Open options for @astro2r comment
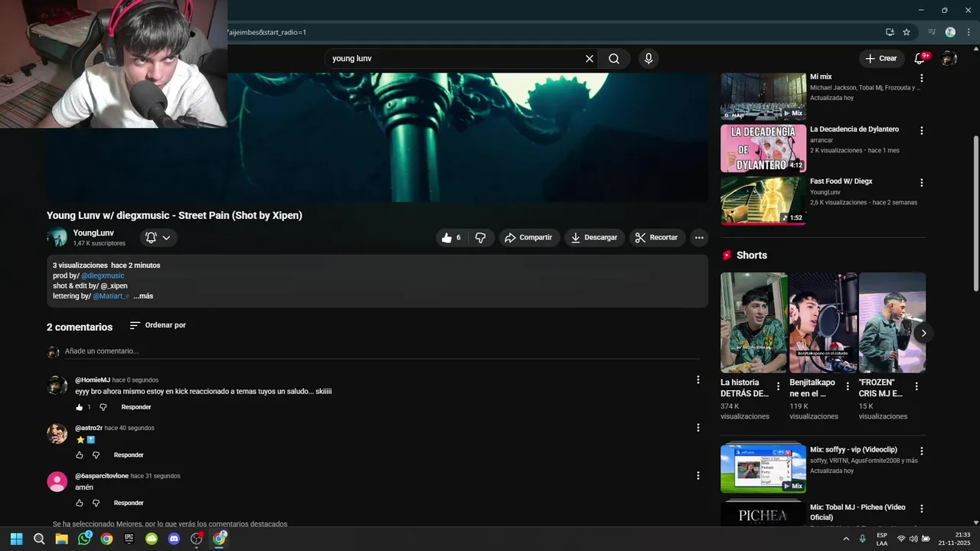This screenshot has height=551, width=980. click(697, 428)
